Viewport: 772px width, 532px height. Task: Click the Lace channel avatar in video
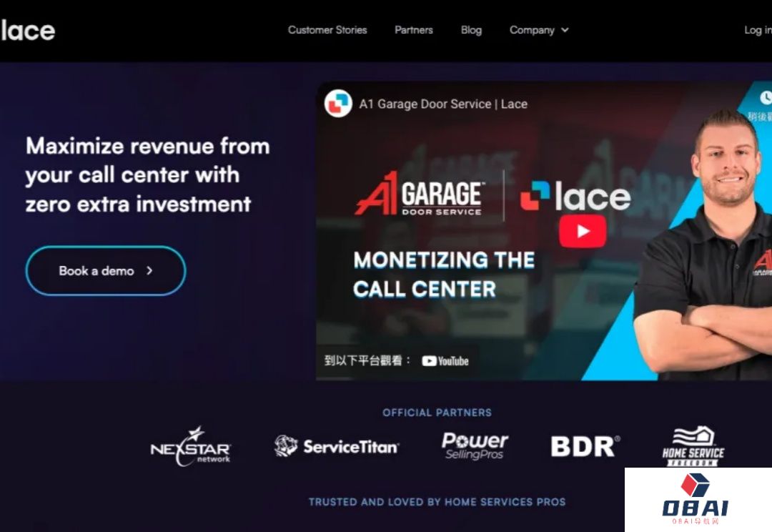[338, 104]
